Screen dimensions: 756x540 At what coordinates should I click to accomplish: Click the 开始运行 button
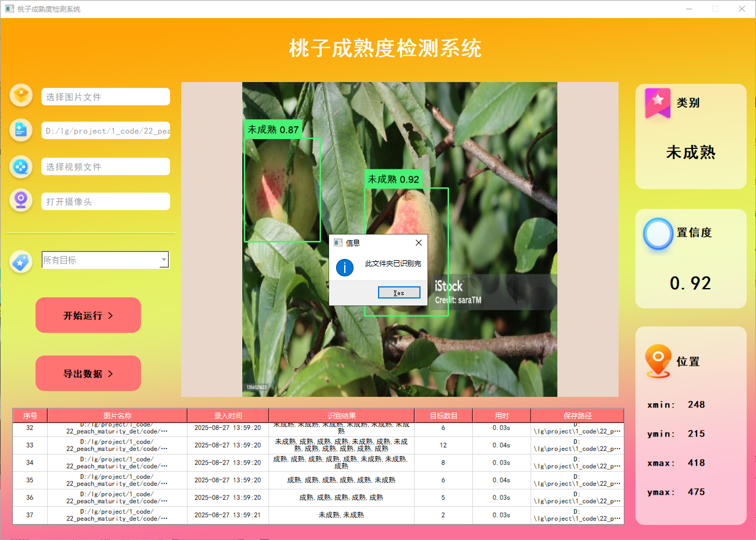[x=88, y=315]
